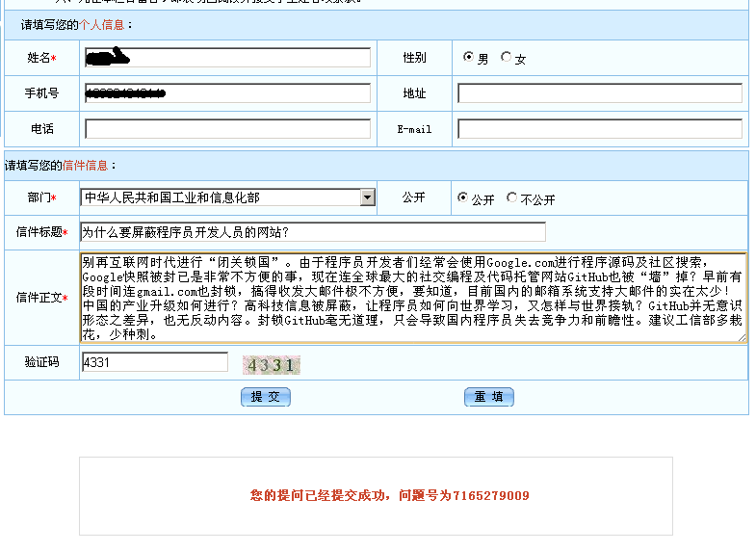Focus the 姓名 name input field

[x=227, y=58]
